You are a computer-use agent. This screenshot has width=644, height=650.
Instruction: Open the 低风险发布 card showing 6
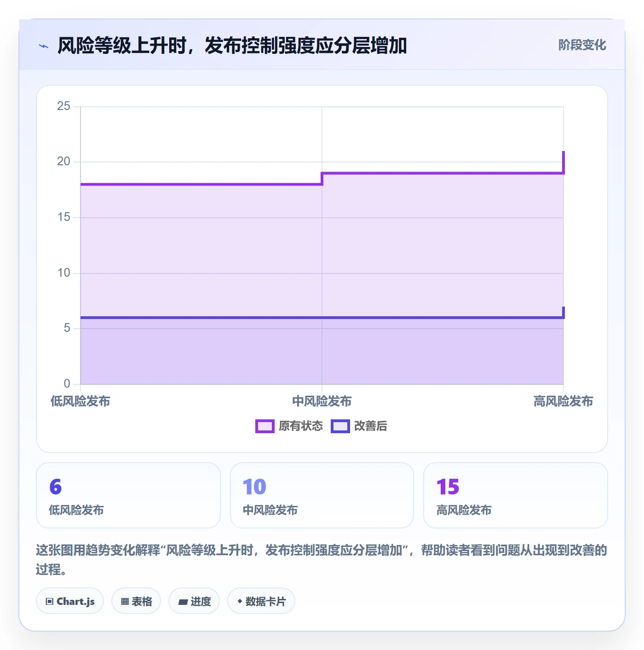[x=128, y=495]
